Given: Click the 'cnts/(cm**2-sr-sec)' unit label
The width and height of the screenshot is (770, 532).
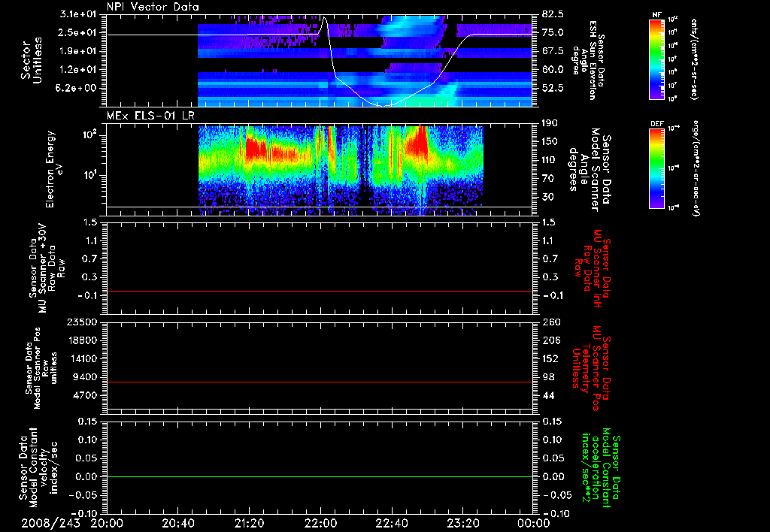Looking at the screenshot, I should click(694, 59).
